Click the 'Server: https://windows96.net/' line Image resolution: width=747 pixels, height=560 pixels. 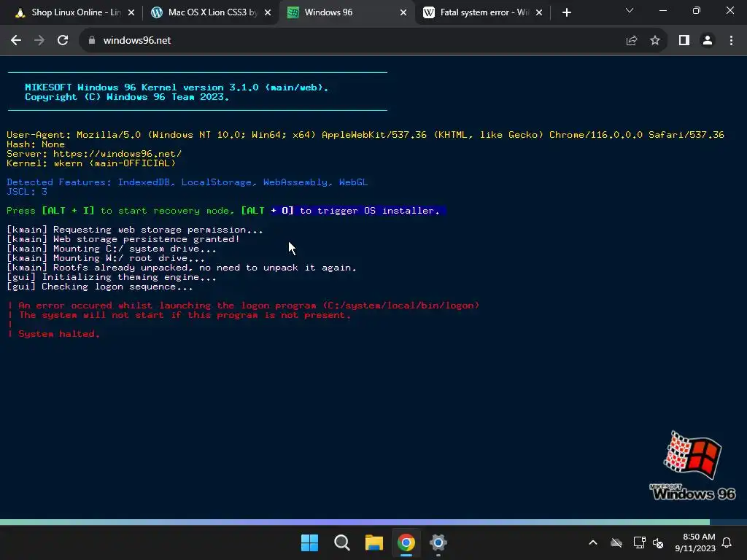pyautogui.click(x=94, y=154)
